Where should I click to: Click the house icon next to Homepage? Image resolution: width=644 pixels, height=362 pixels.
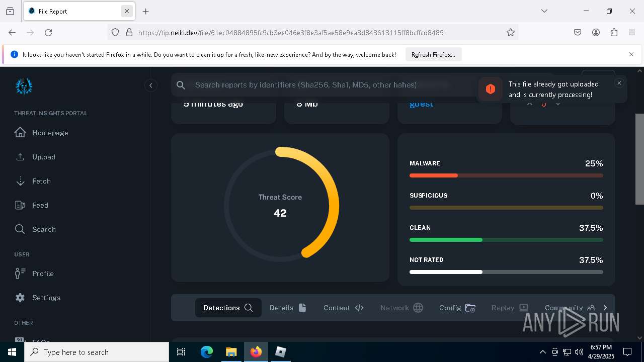pos(20,132)
